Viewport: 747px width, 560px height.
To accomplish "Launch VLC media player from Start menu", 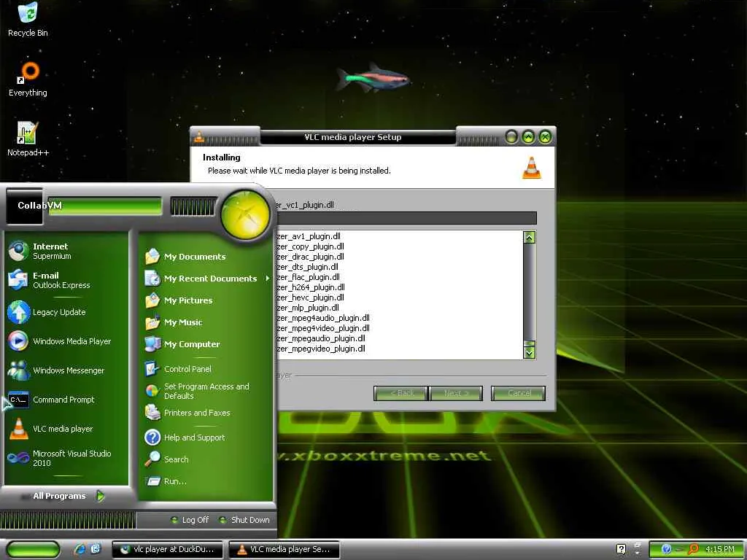I will click(66, 429).
